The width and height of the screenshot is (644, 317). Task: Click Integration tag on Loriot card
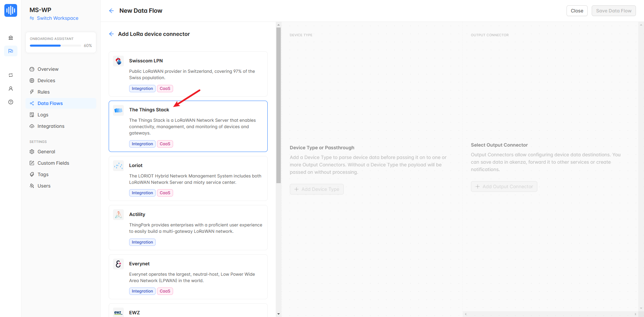tap(142, 193)
